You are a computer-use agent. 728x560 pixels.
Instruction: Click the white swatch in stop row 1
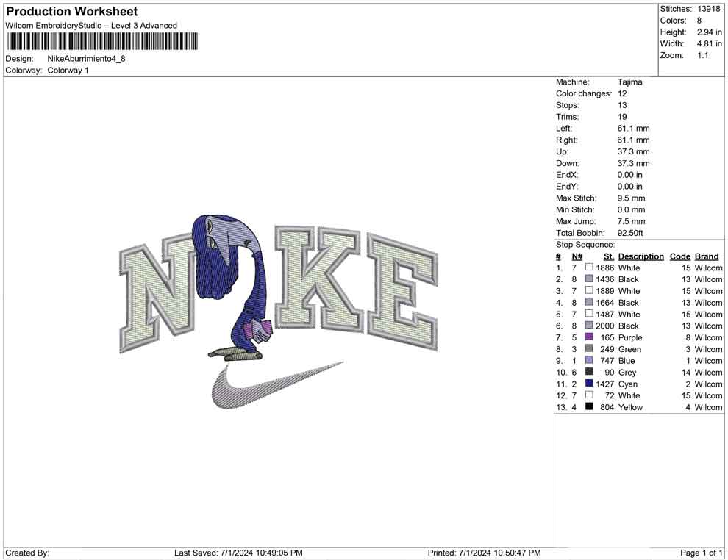[589, 268]
